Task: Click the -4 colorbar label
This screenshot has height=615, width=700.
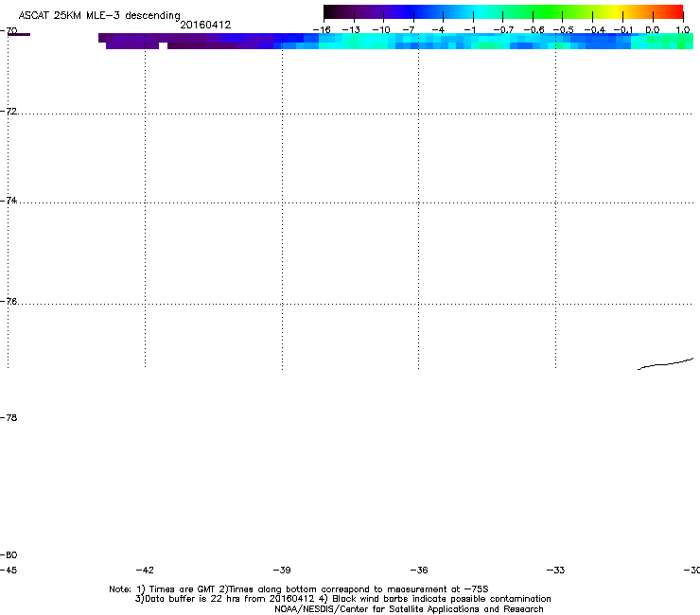Action: point(438,30)
